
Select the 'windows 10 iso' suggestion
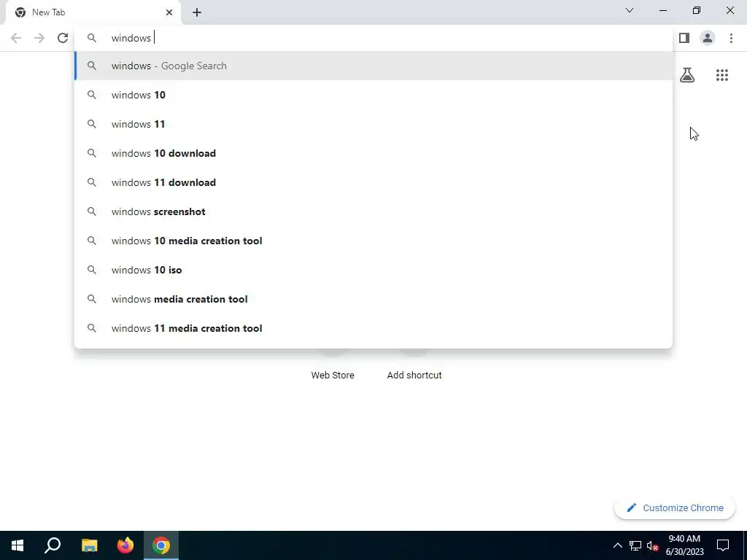373,270
